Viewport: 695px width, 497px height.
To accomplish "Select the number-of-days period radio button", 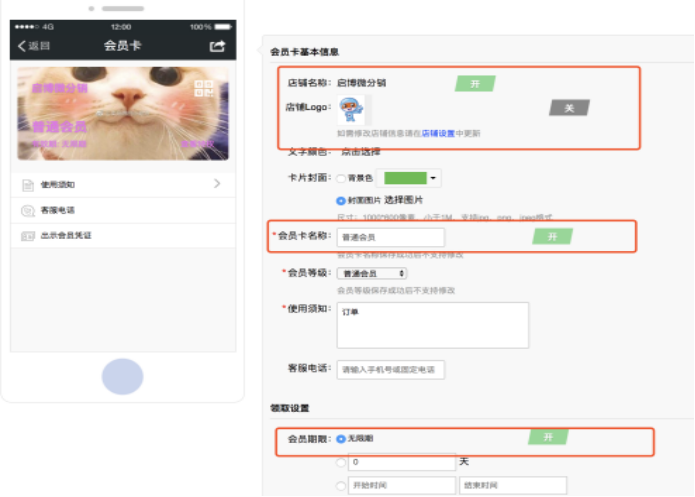I will click(x=341, y=463).
